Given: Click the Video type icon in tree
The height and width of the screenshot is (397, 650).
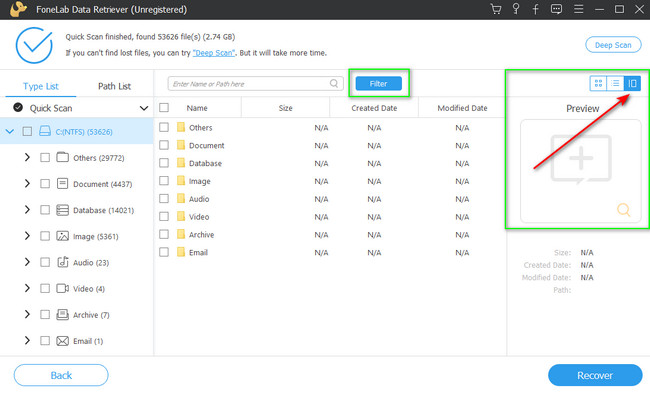Looking at the screenshot, I should click(63, 288).
